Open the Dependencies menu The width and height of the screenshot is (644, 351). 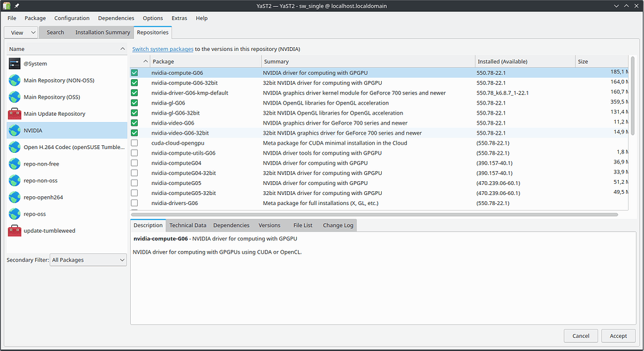[x=116, y=18]
